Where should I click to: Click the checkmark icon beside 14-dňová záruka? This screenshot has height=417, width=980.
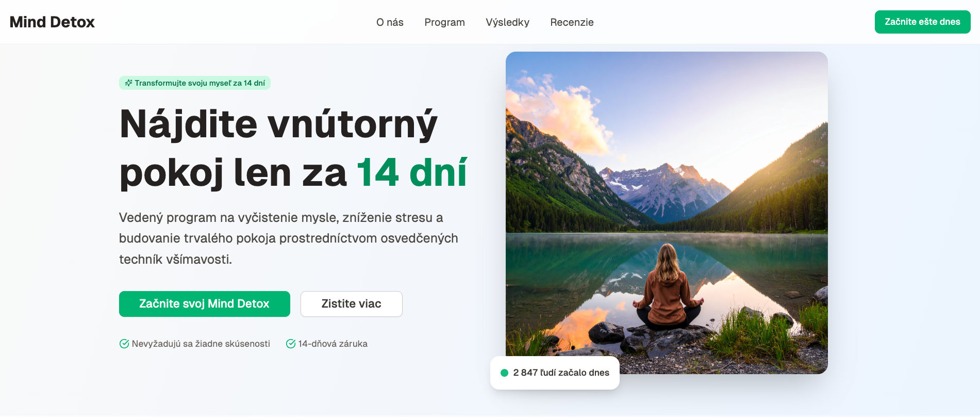click(291, 344)
